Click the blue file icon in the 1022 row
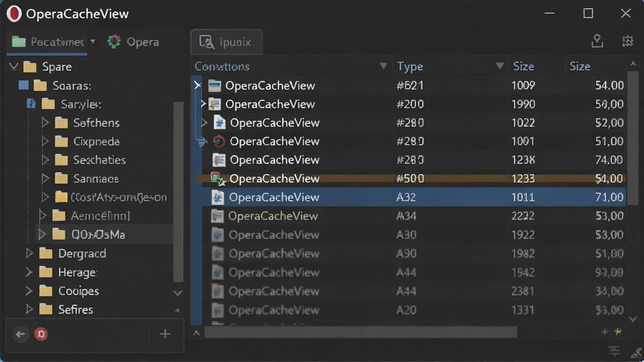Image resolution: width=644 pixels, height=362 pixels. (219, 123)
